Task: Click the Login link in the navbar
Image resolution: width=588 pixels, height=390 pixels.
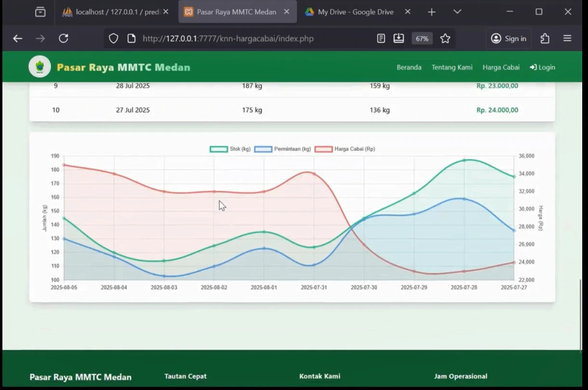Action: (x=542, y=67)
